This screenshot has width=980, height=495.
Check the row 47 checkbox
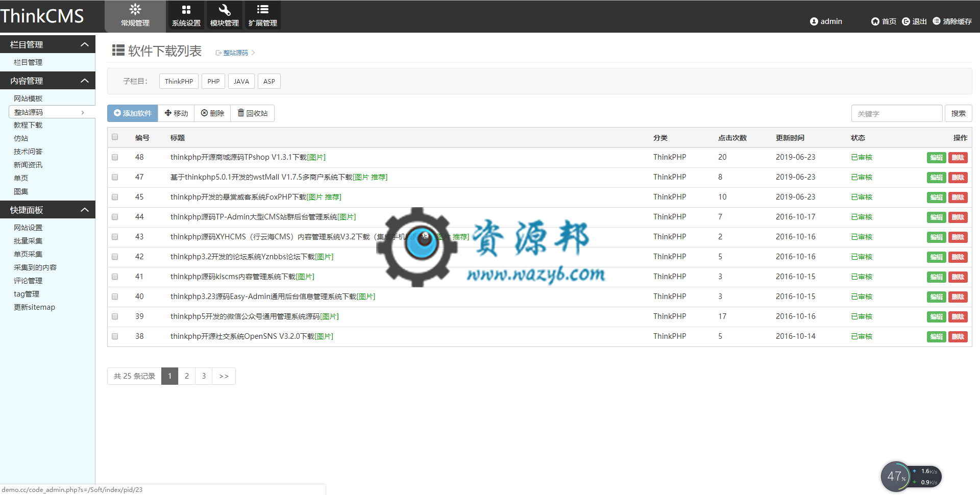(115, 177)
